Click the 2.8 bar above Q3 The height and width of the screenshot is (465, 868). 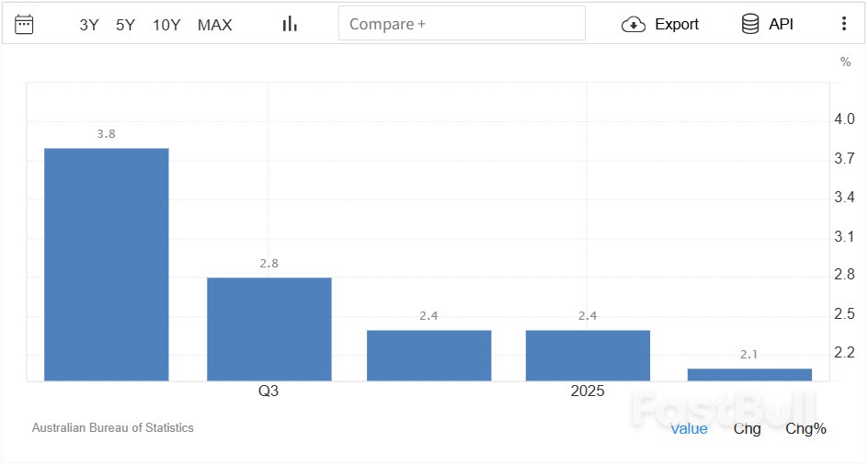pyautogui.click(x=268, y=329)
